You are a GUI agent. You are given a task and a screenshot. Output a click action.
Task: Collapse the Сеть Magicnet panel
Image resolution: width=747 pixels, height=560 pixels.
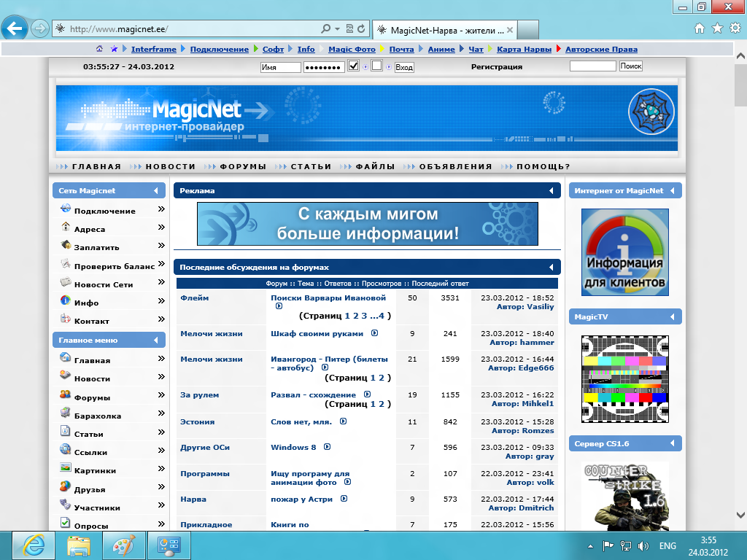click(156, 190)
